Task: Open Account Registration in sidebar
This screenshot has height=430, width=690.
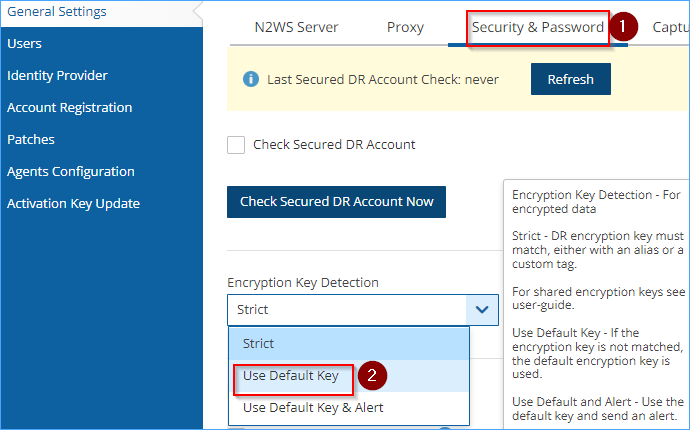Action: 70,107
